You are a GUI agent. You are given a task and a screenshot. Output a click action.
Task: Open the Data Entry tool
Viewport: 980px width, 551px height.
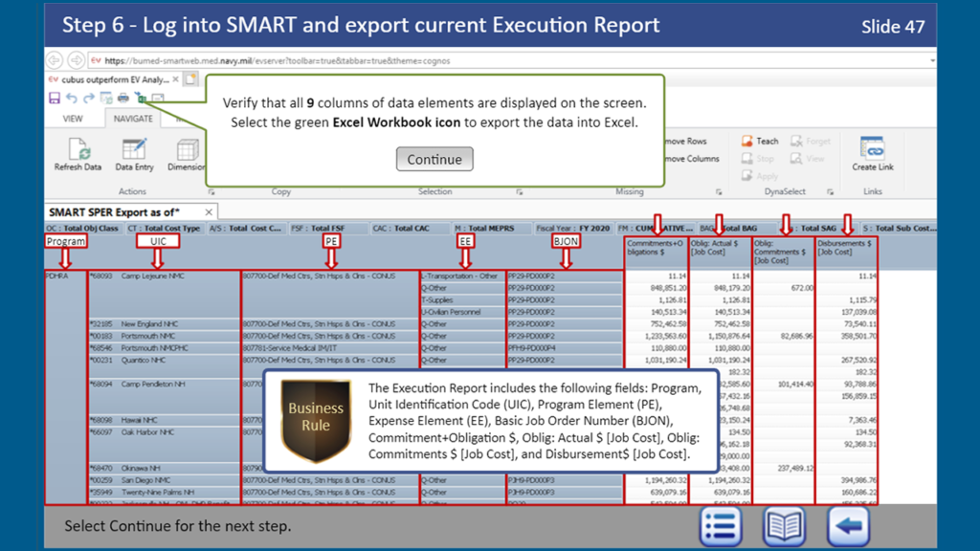[134, 154]
